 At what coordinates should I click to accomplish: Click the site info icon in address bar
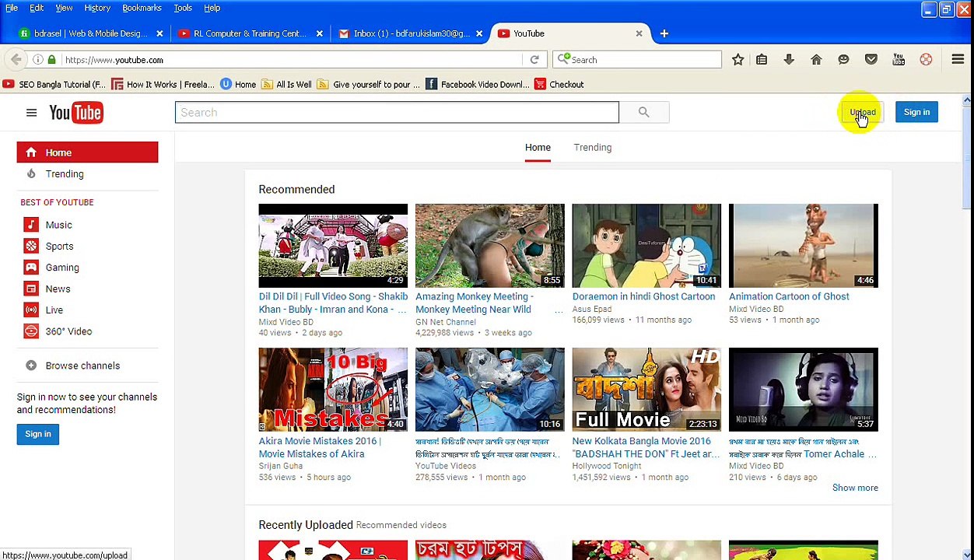38,60
